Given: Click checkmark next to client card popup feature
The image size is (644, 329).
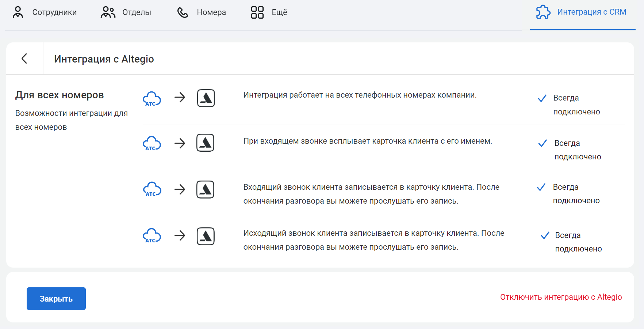Looking at the screenshot, I should pyautogui.click(x=543, y=143).
